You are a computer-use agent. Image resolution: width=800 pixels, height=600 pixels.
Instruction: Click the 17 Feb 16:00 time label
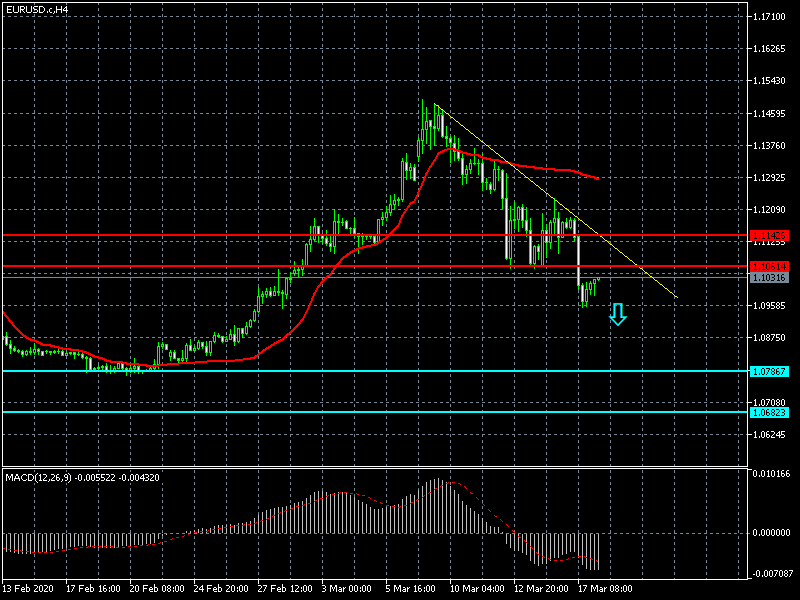pos(93,588)
